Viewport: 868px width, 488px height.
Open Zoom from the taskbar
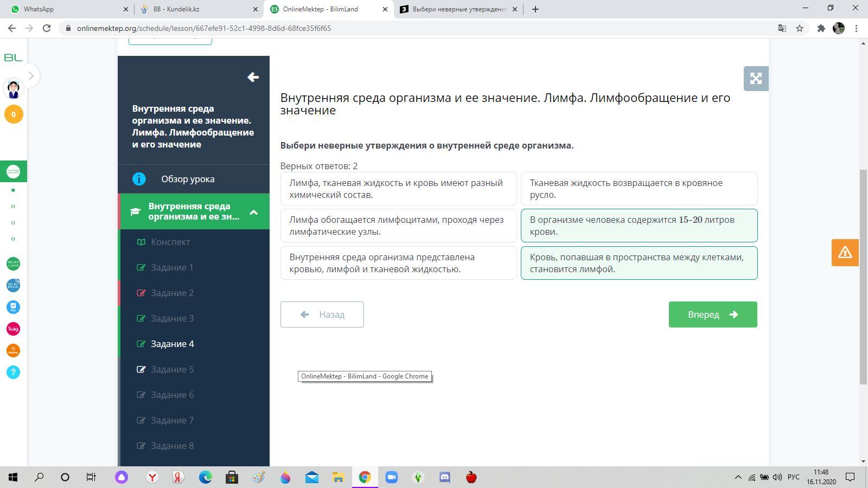pyautogui.click(x=392, y=477)
